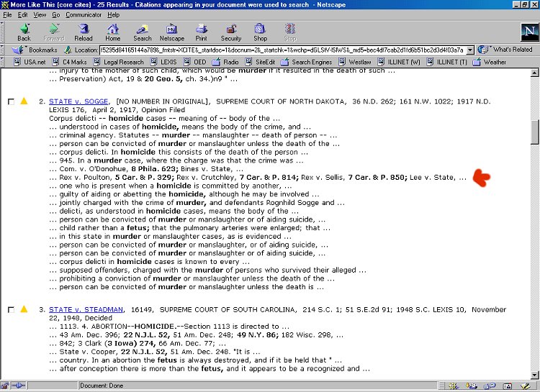
Task: Click into the Location URL field
Action: point(283,50)
